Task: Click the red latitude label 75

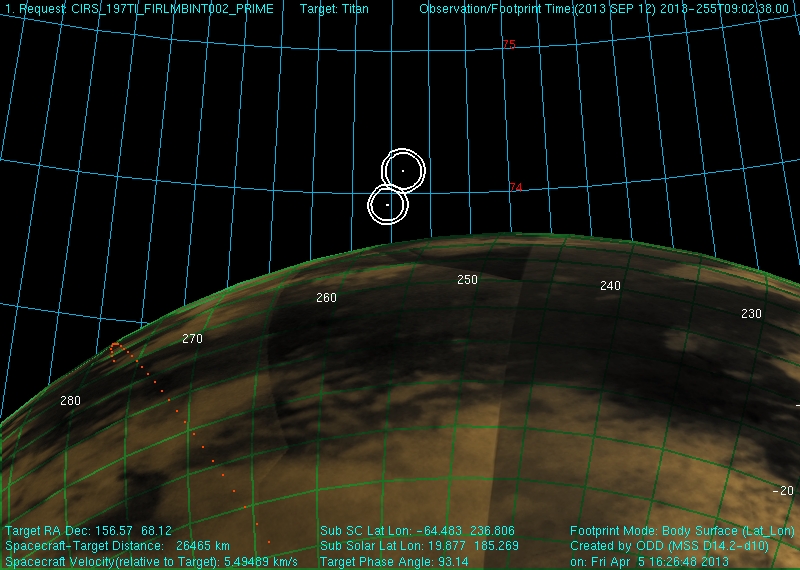Action: tap(509, 44)
